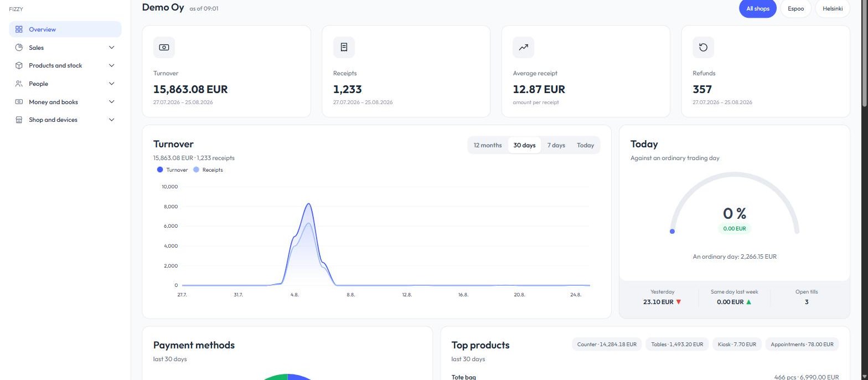
Task: Expand the People menu chevron
Action: (x=111, y=84)
